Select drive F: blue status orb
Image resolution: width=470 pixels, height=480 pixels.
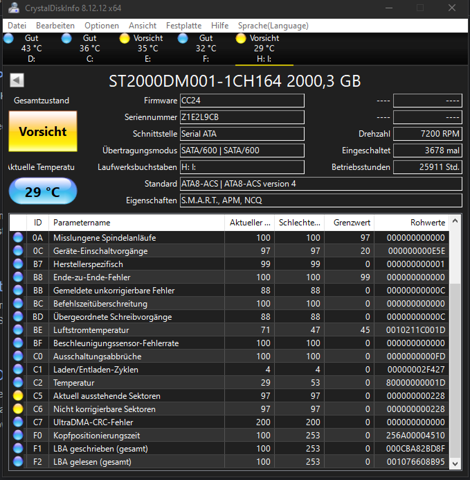pyautogui.click(x=183, y=38)
